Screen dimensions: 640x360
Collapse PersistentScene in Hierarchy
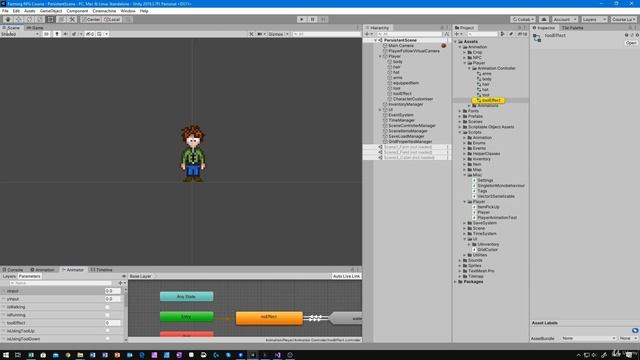[376, 40]
